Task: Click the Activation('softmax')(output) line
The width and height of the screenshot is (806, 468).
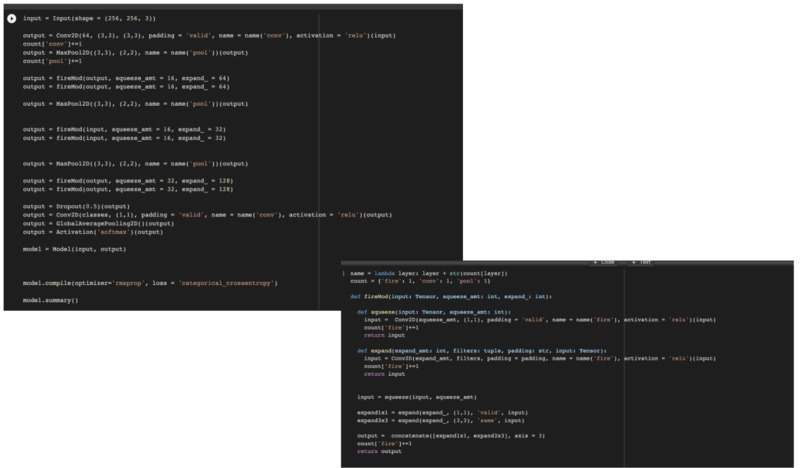Action: tap(93, 232)
